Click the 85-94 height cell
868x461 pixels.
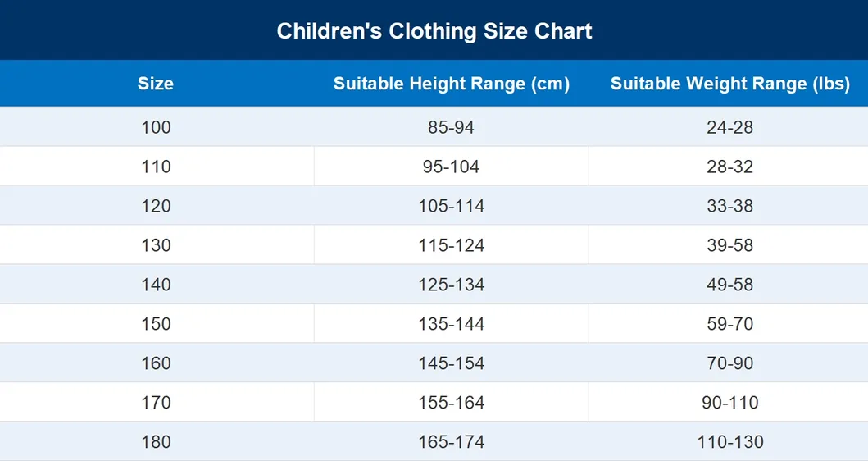451,127
